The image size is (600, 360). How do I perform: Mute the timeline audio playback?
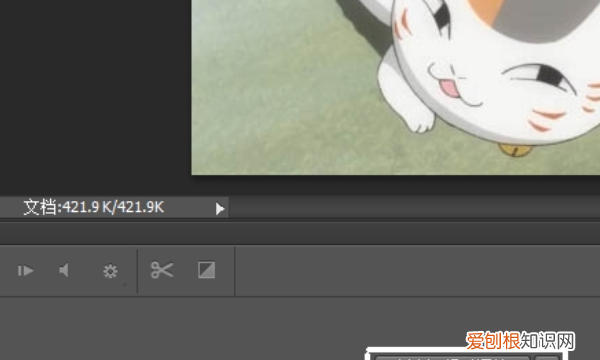click(x=64, y=270)
